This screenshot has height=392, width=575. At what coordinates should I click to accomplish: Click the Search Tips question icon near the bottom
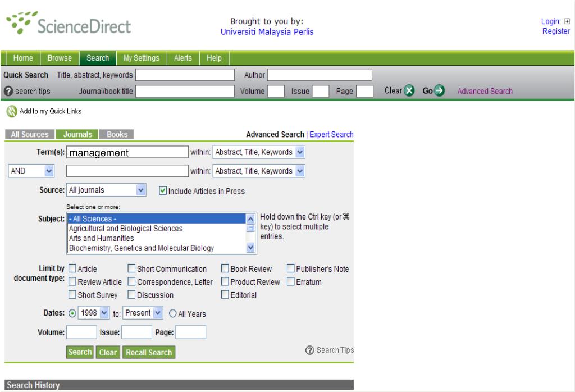click(x=310, y=350)
